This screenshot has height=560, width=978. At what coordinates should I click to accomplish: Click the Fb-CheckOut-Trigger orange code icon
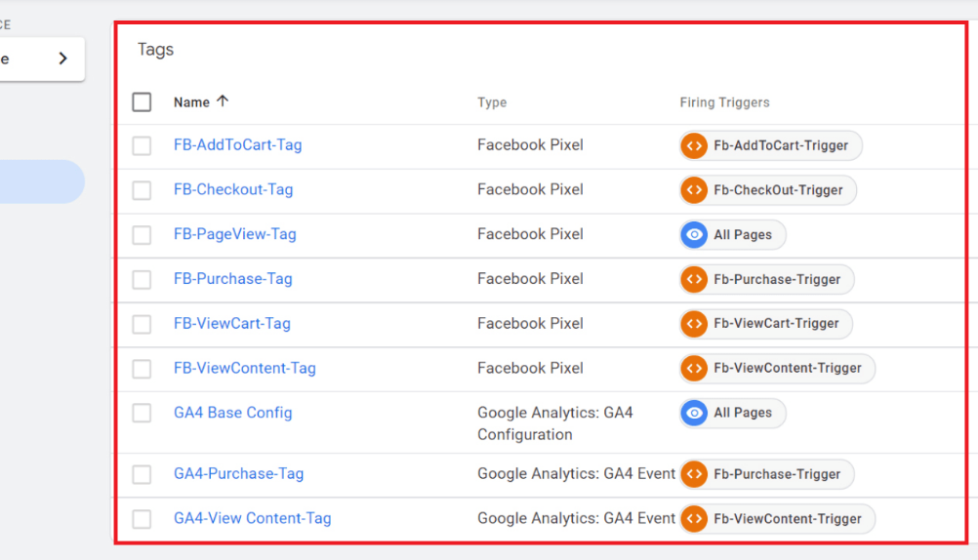(694, 190)
